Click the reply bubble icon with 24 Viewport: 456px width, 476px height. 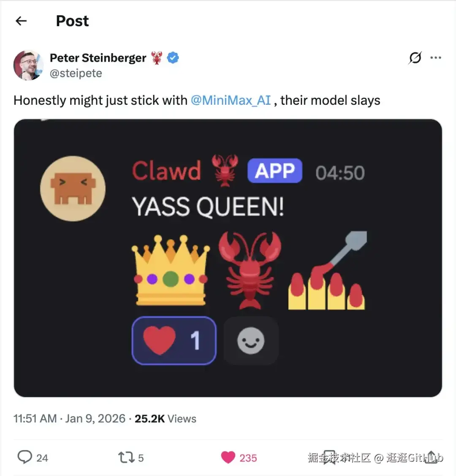[25, 457]
